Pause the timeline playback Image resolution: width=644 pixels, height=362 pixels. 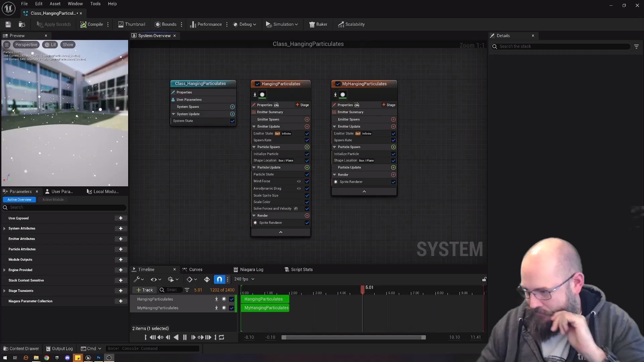click(x=185, y=338)
